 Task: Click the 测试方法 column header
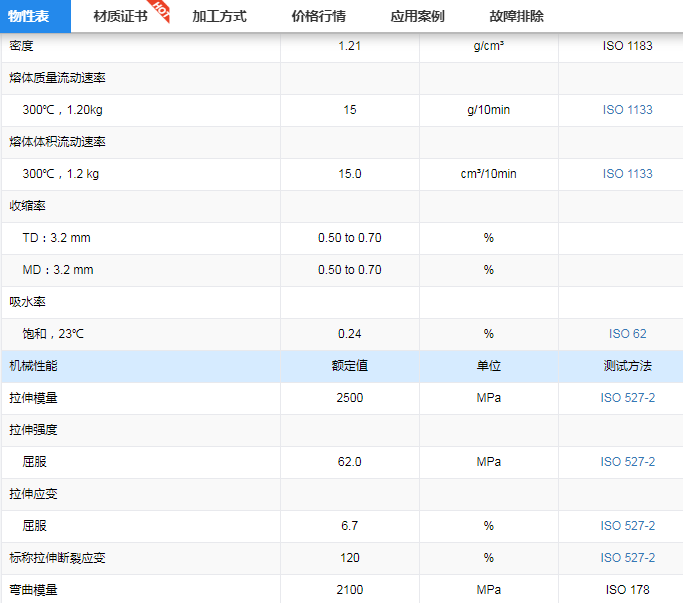click(627, 366)
